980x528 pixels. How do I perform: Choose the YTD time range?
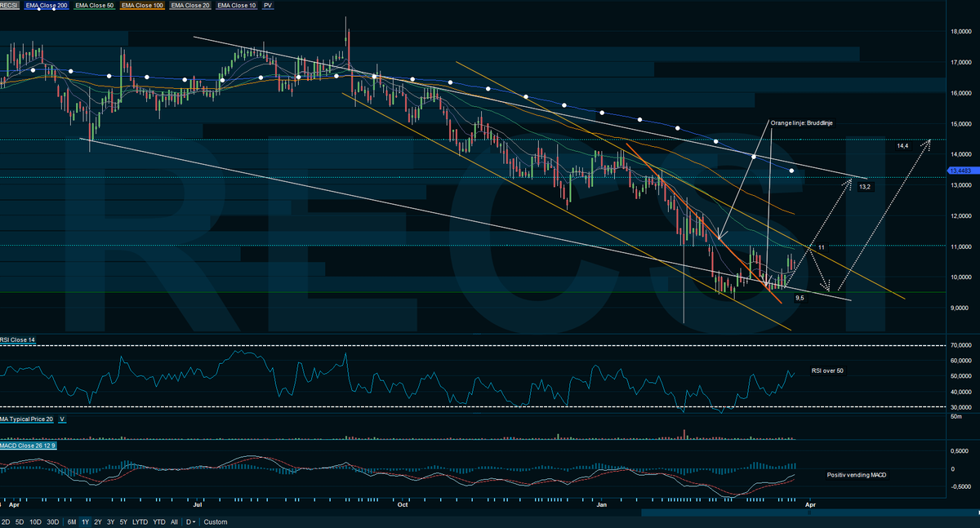click(158, 521)
